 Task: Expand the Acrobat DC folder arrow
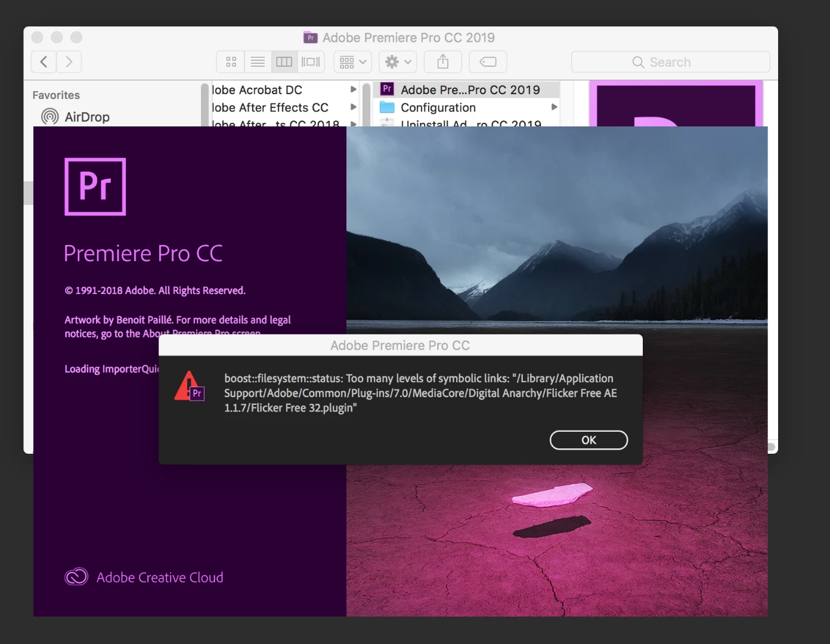tap(353, 89)
